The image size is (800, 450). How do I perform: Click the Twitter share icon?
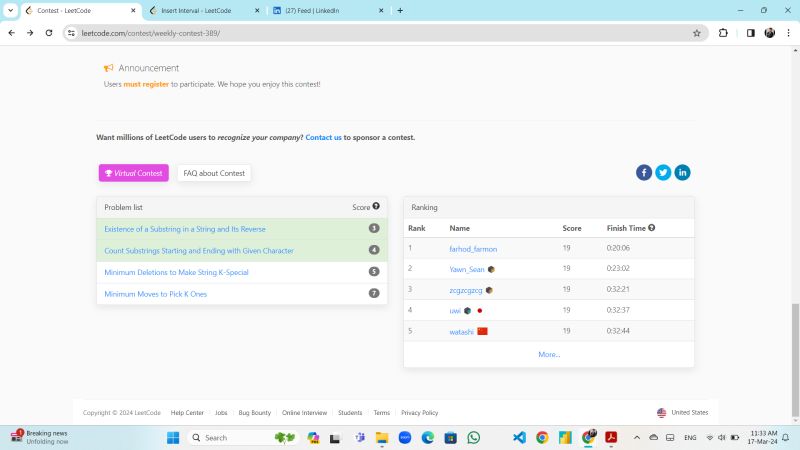(663, 172)
